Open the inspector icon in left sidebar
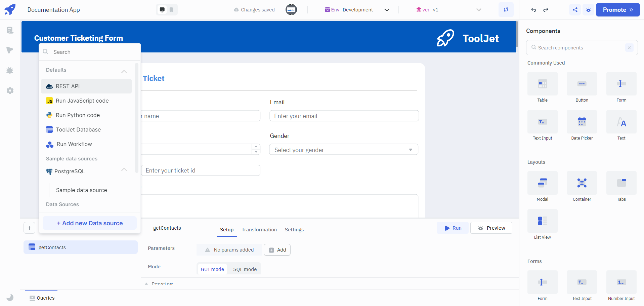 click(10, 50)
